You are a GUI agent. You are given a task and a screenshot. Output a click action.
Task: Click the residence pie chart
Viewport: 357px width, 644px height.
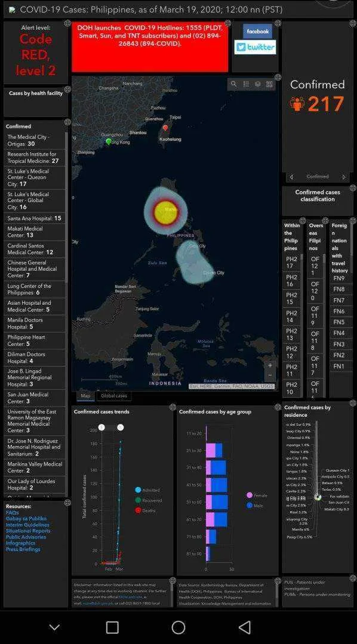pyautogui.click(x=318, y=497)
